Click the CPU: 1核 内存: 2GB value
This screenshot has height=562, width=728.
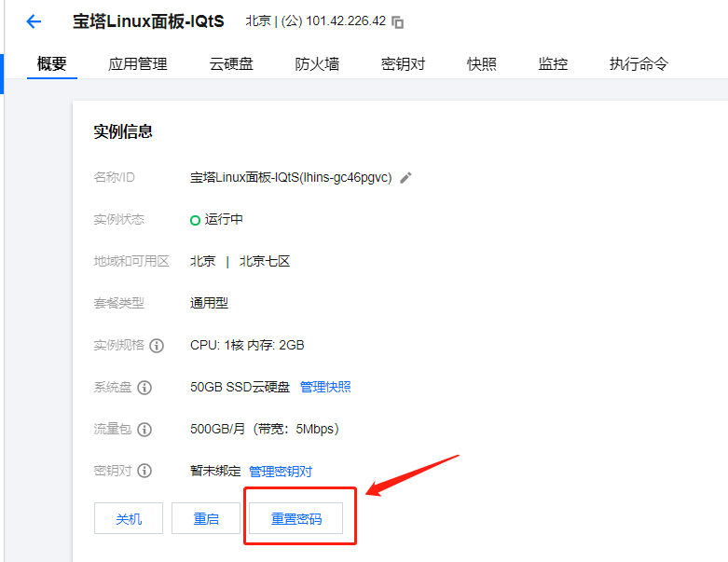[247, 345]
